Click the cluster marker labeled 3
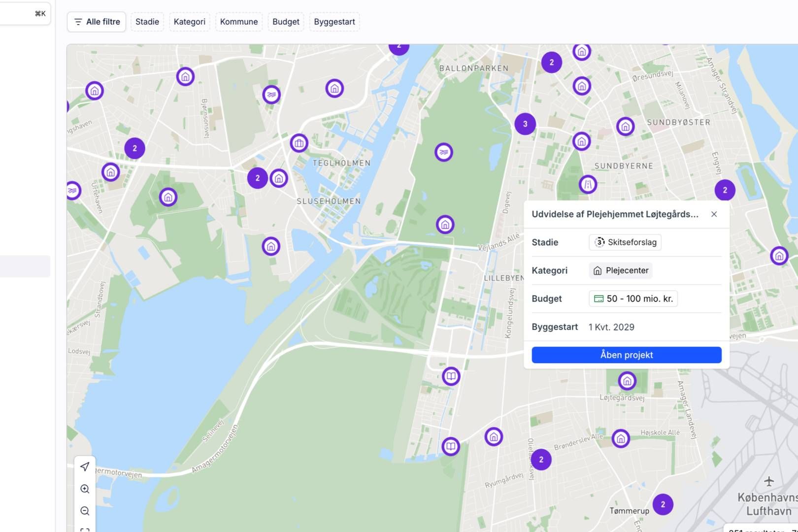 525,124
